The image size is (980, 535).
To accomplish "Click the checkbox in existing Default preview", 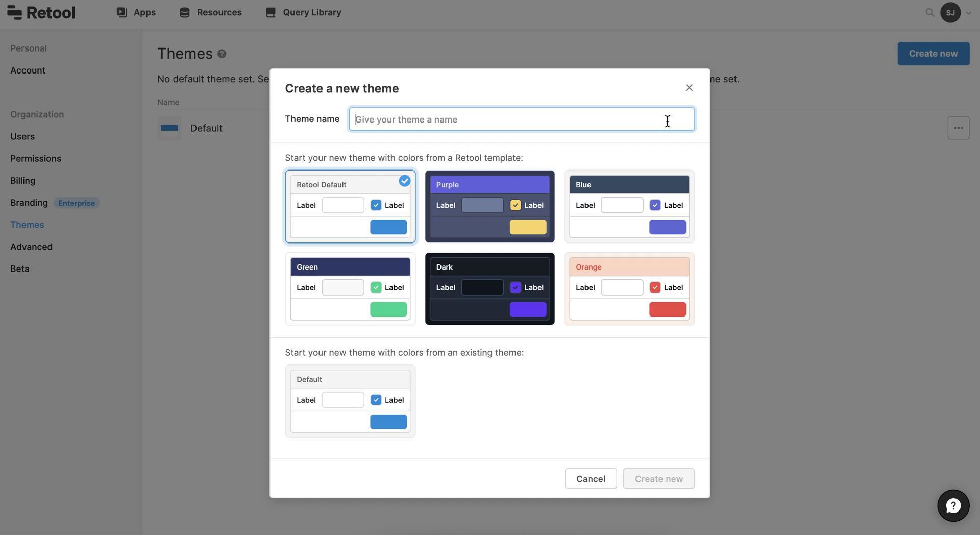I will [376, 400].
